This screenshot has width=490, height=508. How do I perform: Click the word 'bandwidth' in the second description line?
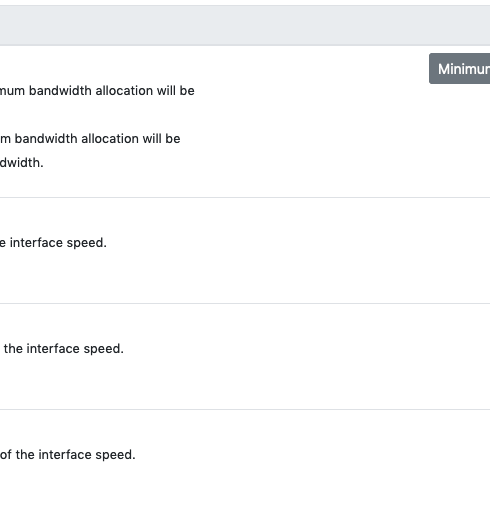coord(46,139)
